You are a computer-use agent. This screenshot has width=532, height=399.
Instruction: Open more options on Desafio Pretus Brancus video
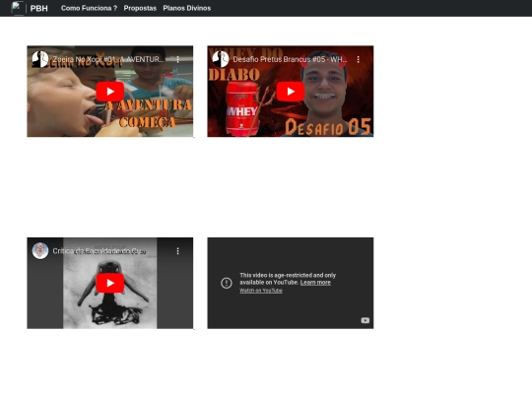(x=359, y=59)
